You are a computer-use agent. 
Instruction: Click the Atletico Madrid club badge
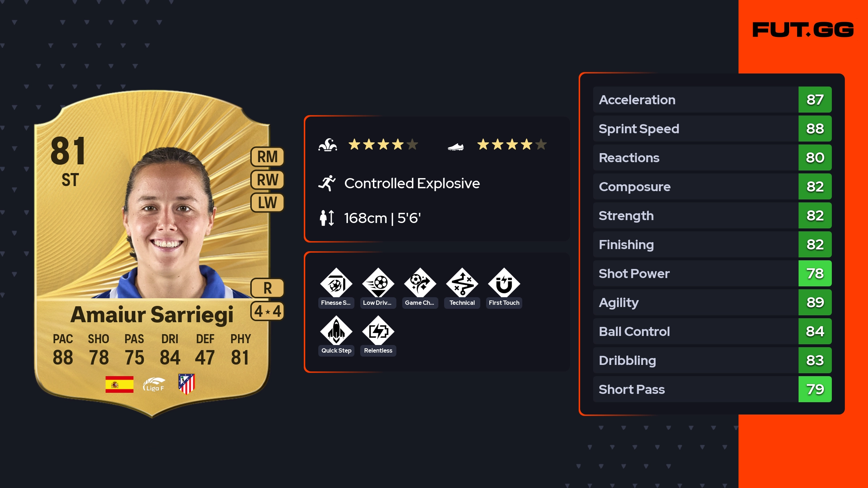click(187, 384)
